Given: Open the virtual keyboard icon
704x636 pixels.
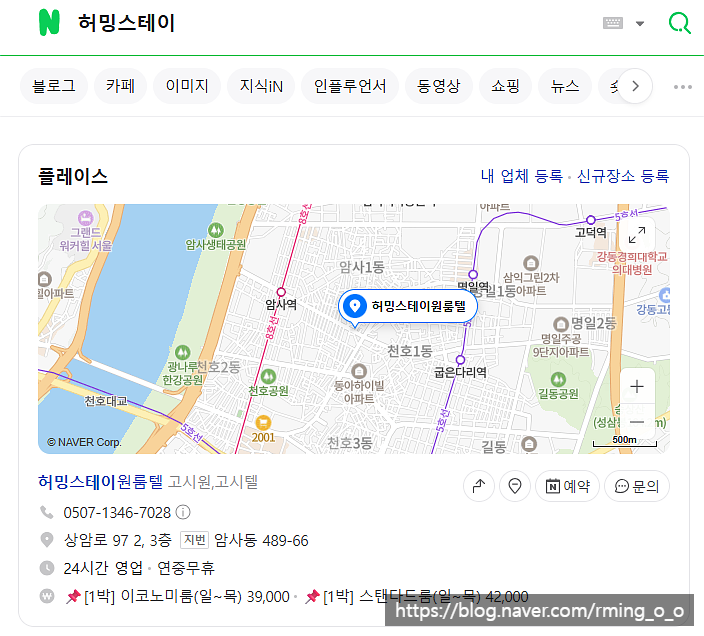Looking at the screenshot, I should (612, 23).
